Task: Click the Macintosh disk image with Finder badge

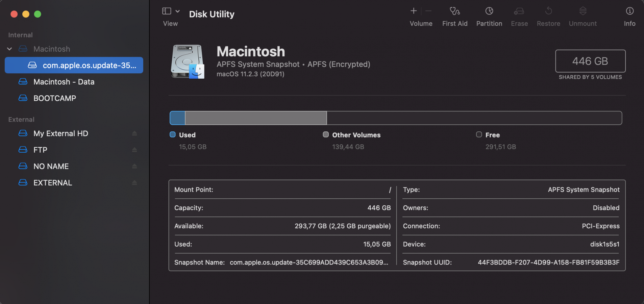Action: pos(188,62)
